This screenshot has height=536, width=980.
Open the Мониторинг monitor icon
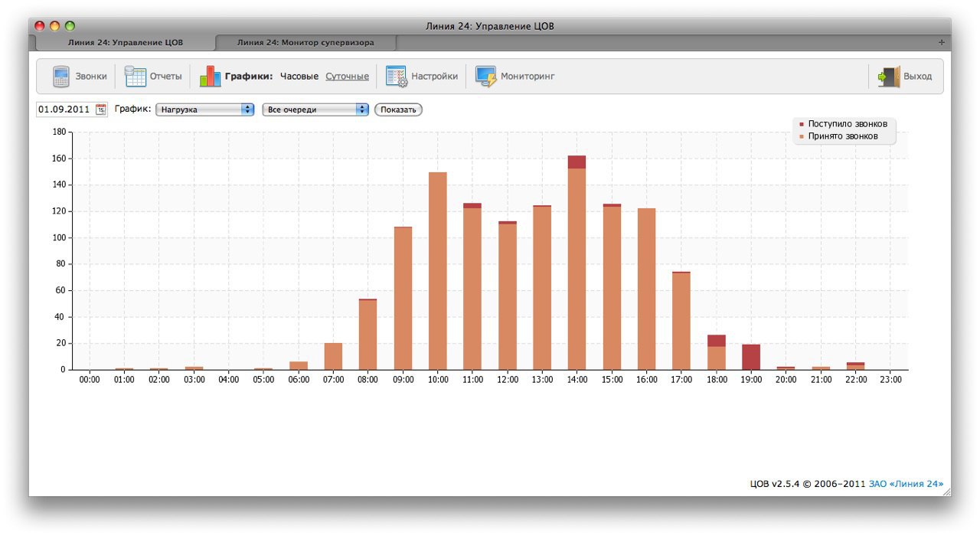485,77
